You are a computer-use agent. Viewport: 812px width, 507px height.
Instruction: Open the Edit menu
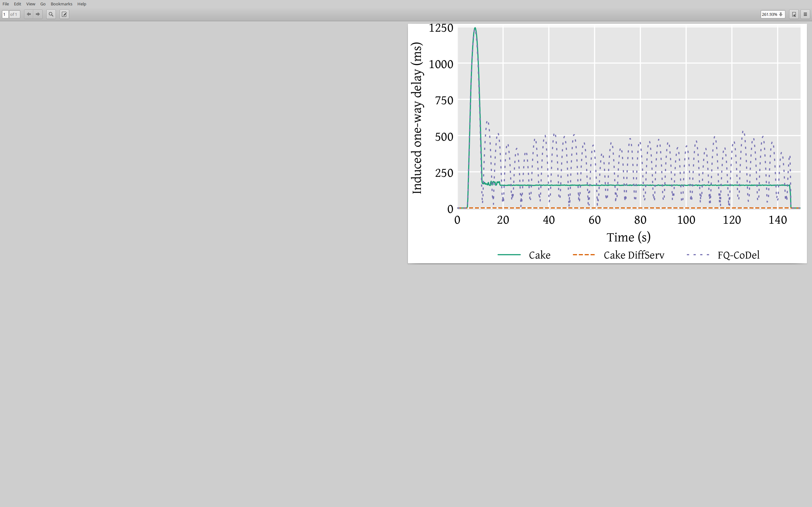tap(17, 4)
